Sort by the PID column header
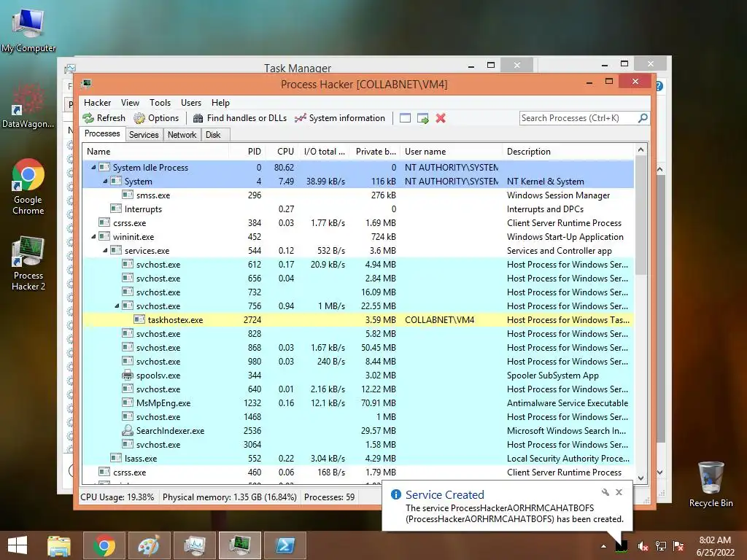The height and width of the screenshot is (560, 747). pyautogui.click(x=247, y=152)
